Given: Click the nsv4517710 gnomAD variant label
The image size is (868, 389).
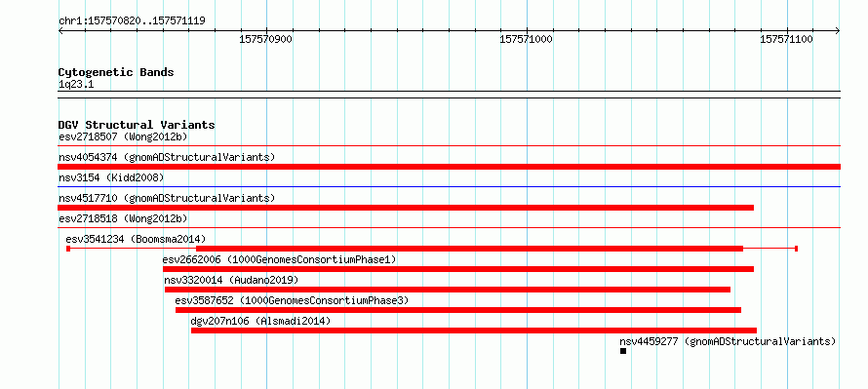Looking at the screenshot, I should point(167,198).
